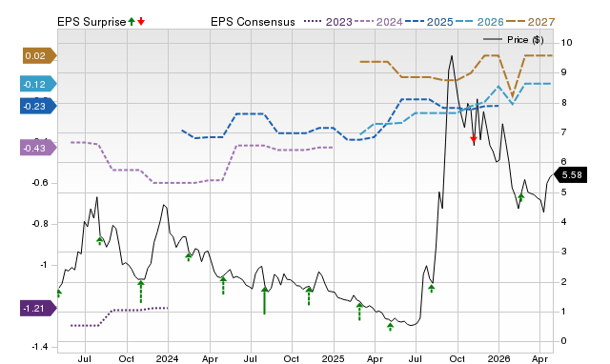Click the green surprise arrow near Feb 2026

point(521,197)
